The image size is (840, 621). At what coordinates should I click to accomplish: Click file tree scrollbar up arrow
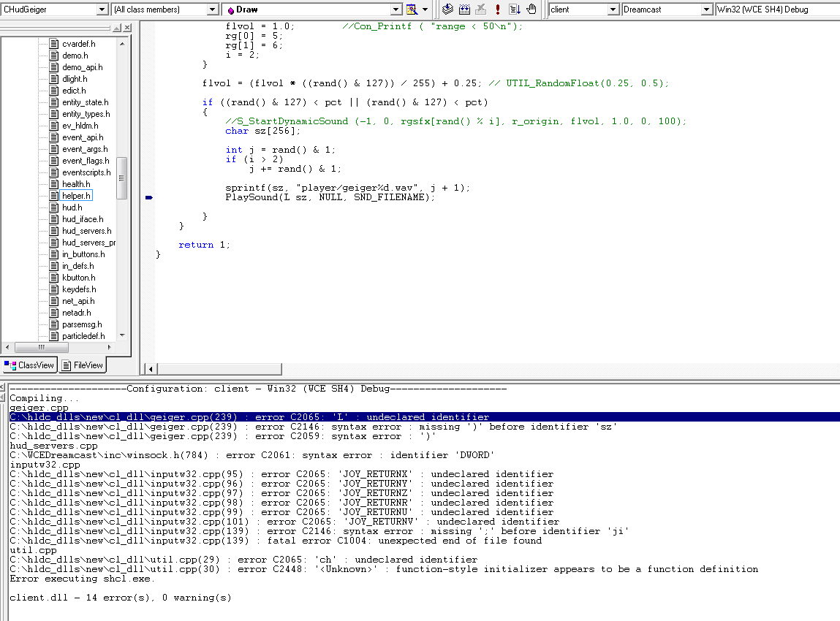pos(122,44)
